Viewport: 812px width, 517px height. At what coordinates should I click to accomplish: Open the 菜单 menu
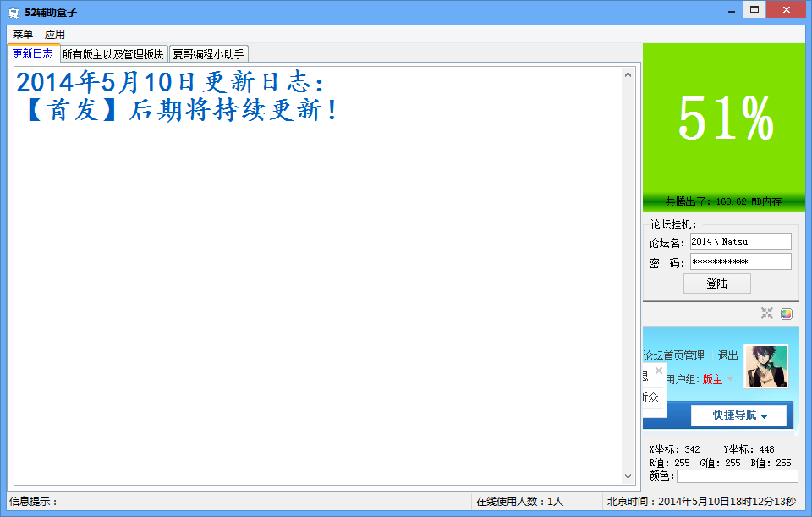click(x=23, y=35)
